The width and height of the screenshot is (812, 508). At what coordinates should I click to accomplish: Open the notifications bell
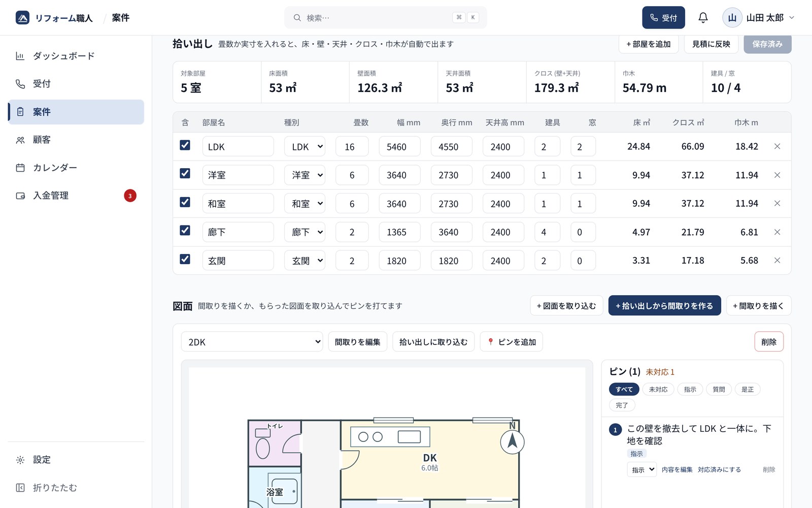pos(703,18)
